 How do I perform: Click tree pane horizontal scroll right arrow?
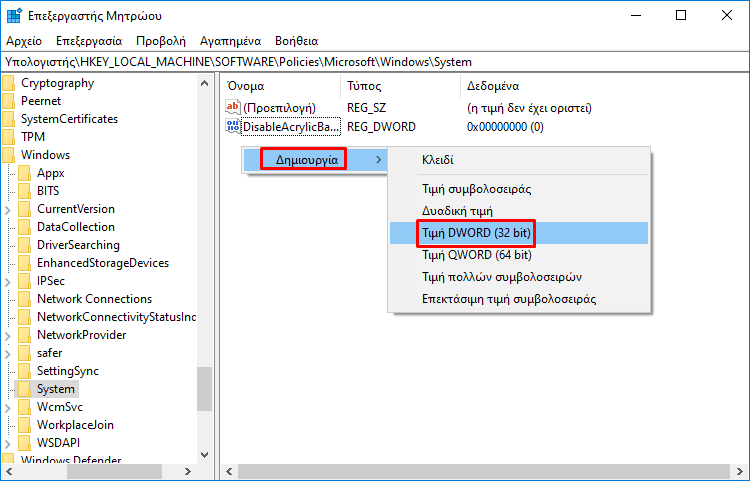[188, 472]
